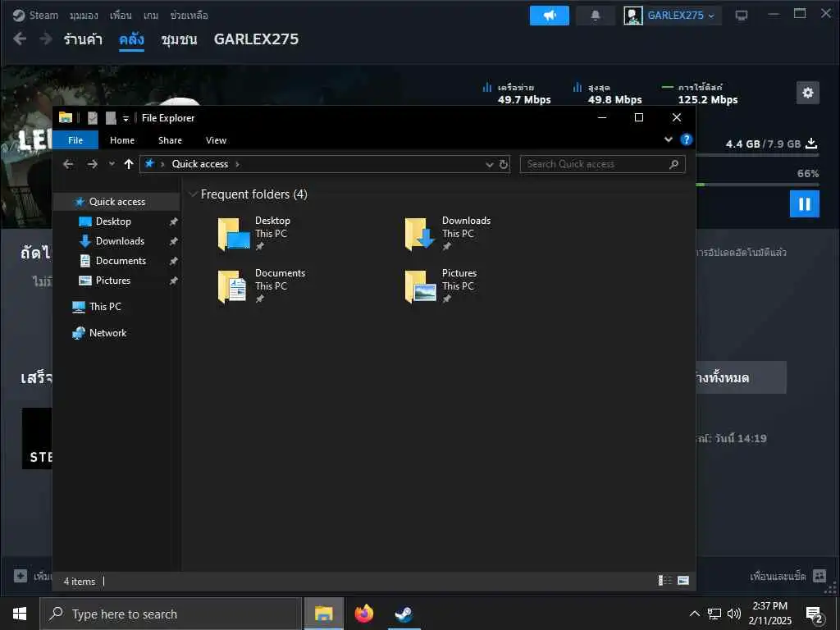The width and height of the screenshot is (840, 630).
Task: Open Steam notifications bell
Action: click(596, 15)
